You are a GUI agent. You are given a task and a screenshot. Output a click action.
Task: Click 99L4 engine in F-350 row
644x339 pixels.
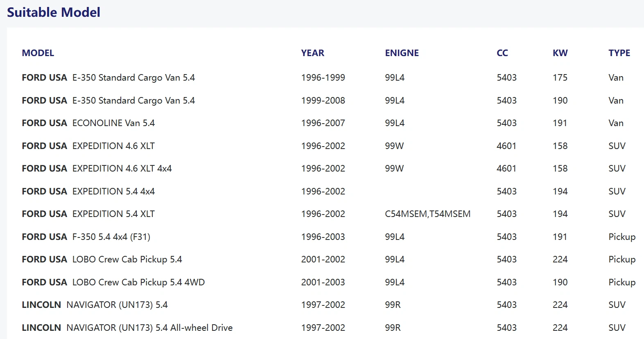[395, 237]
